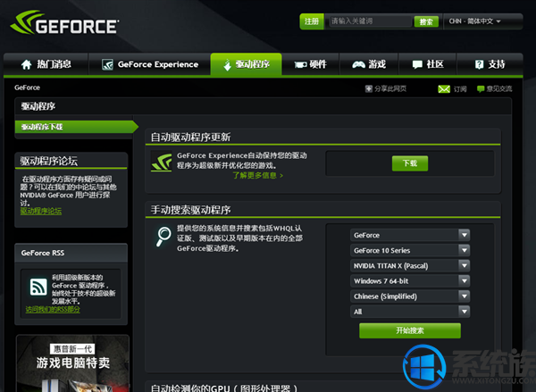Screen dimensions: 536x392
Task: Click the GeForce RSS panel heading
Action: 43,253
